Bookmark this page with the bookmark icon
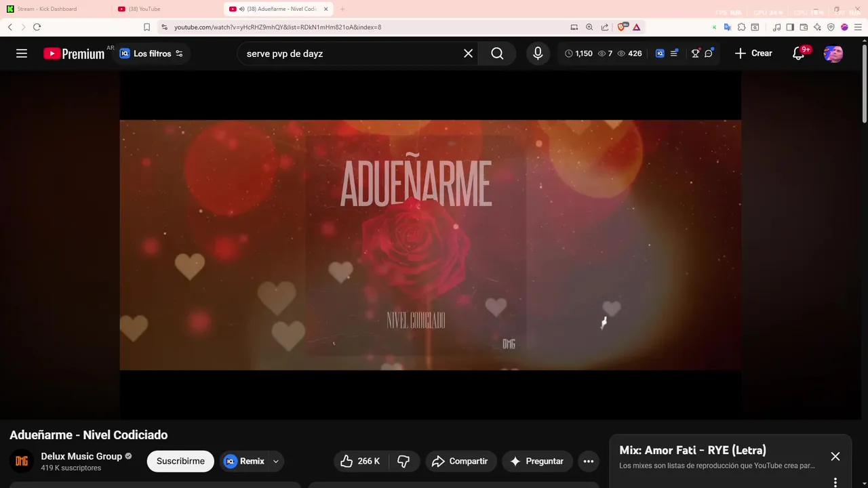The width and height of the screenshot is (868, 488). 146,27
